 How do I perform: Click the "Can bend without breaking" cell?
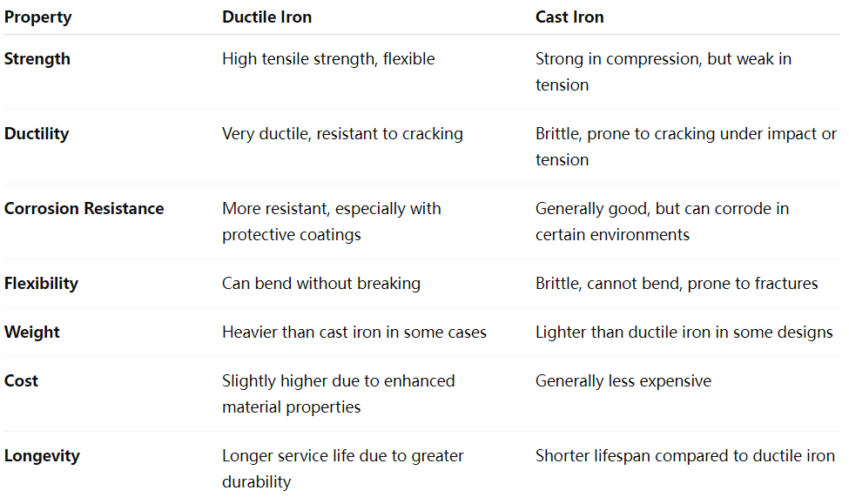click(321, 284)
